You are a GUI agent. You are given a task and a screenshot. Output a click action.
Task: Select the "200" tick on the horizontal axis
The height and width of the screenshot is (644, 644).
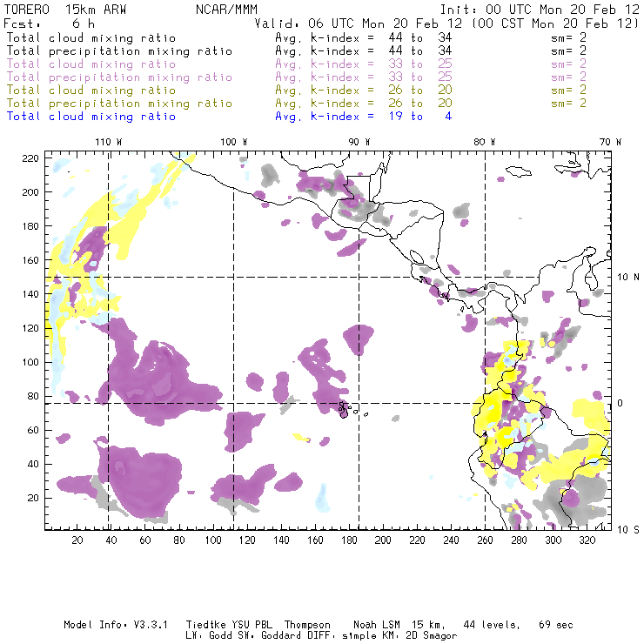(x=383, y=540)
